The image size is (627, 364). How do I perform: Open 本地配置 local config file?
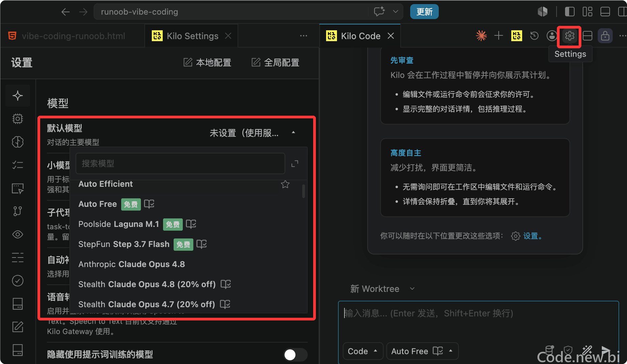click(207, 63)
